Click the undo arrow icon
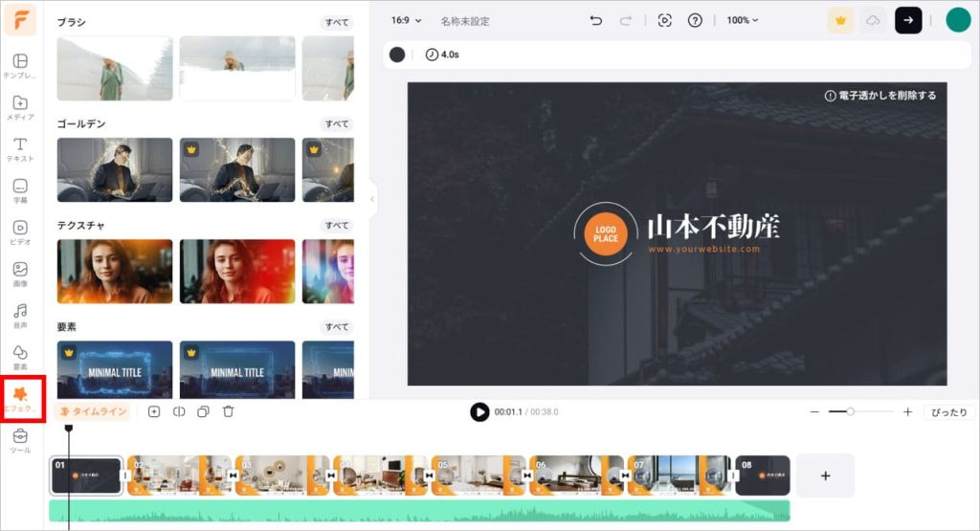The image size is (980, 531). pos(596,20)
